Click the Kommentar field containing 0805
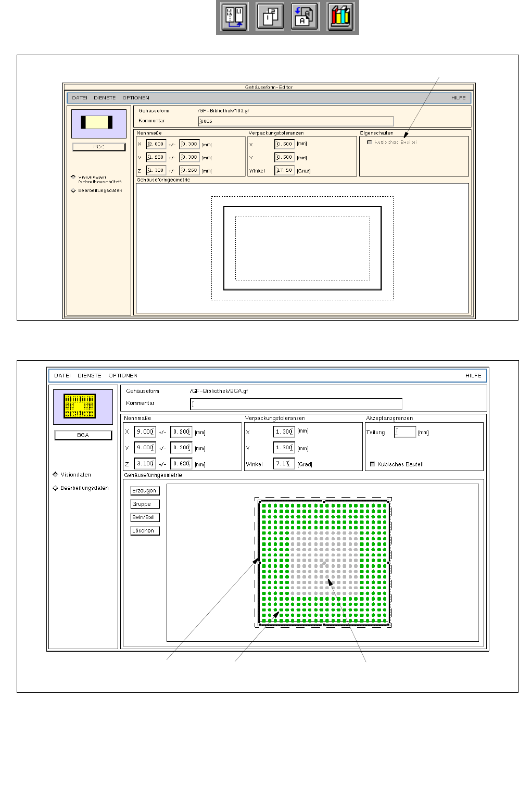This screenshot has width=519, height=812. 296,121
